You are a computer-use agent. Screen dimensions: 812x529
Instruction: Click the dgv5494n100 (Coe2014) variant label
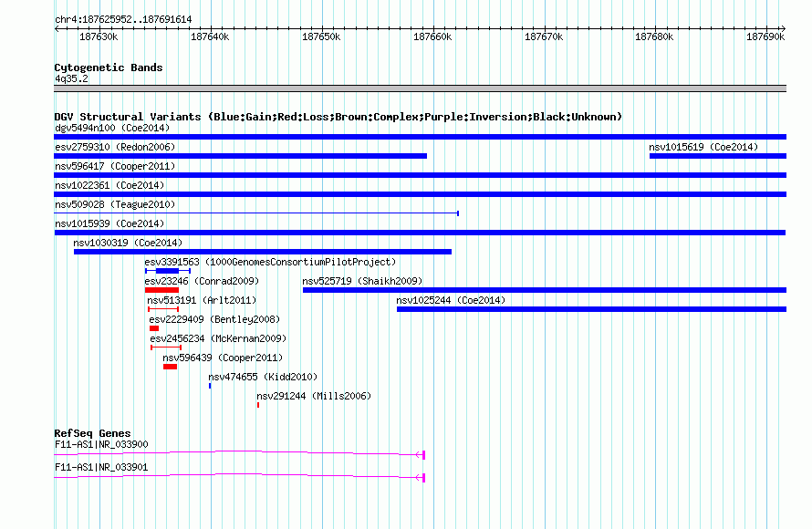point(112,128)
